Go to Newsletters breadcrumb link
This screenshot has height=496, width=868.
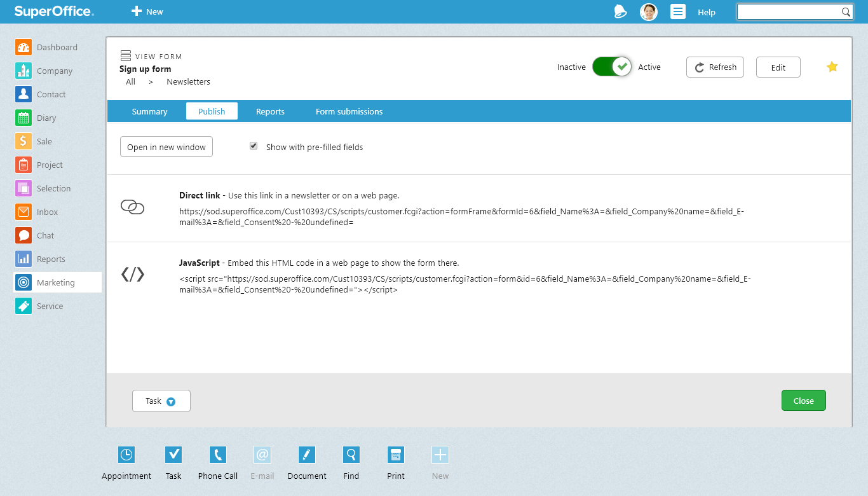(188, 81)
